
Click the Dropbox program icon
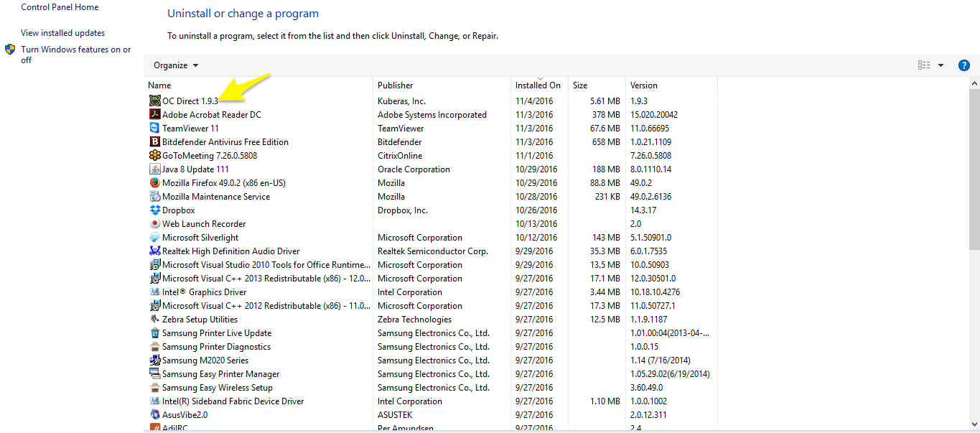pyautogui.click(x=155, y=210)
